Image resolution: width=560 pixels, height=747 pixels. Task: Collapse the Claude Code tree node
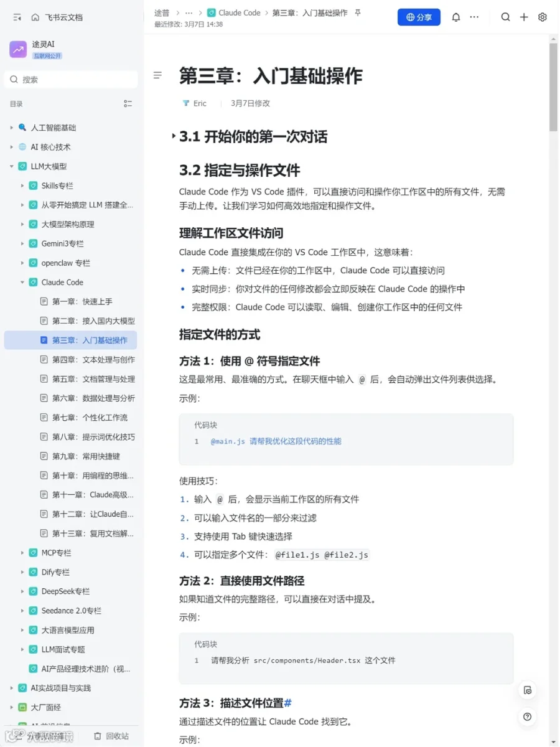coord(22,282)
